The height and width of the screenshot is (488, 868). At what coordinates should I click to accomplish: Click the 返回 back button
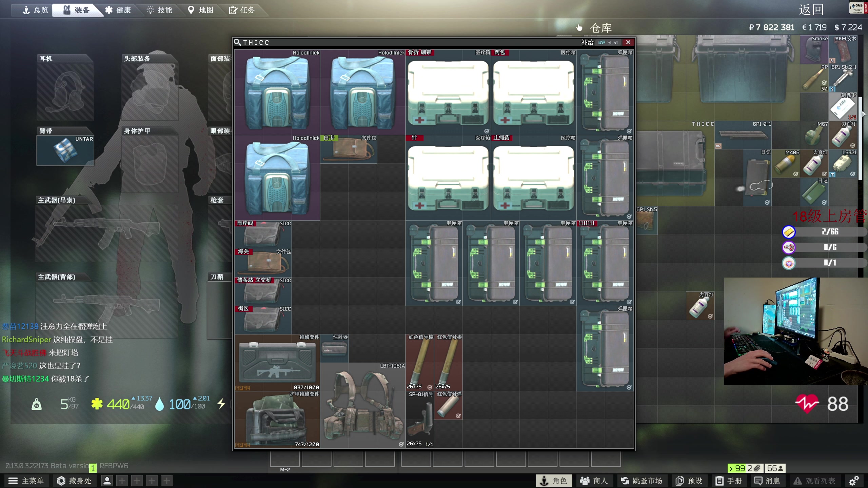[x=811, y=9]
